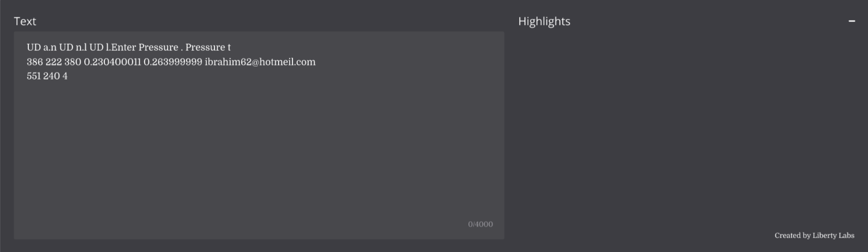The height and width of the screenshot is (252, 868).
Task: Click the 0/4000 character counter
Action: tap(480, 224)
